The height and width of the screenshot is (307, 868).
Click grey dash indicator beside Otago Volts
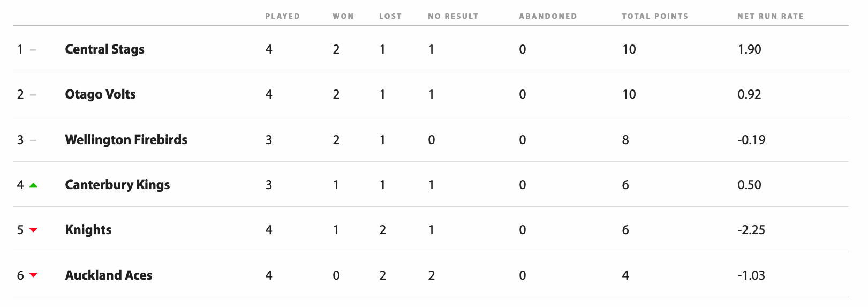pos(33,95)
